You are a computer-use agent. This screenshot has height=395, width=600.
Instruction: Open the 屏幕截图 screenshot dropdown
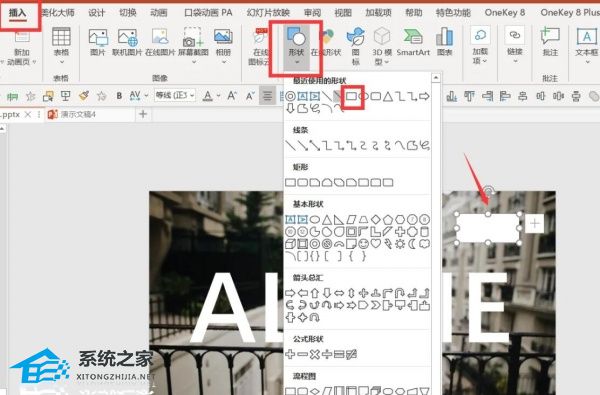pos(193,45)
